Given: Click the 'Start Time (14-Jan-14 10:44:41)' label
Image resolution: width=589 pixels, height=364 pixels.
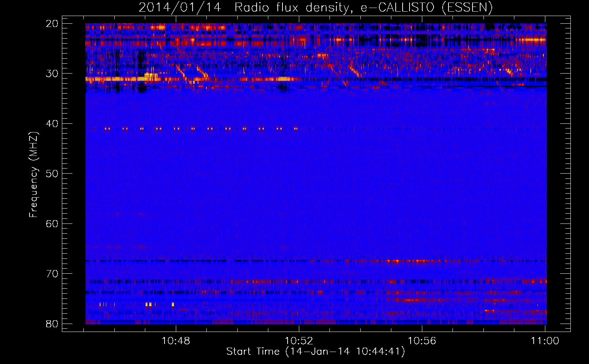Looking at the screenshot, I should click(x=316, y=352).
